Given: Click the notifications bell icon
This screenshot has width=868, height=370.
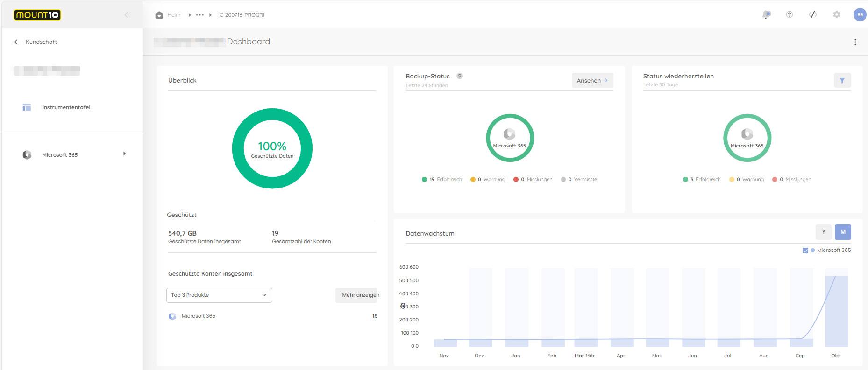Looking at the screenshot, I should 766,15.
